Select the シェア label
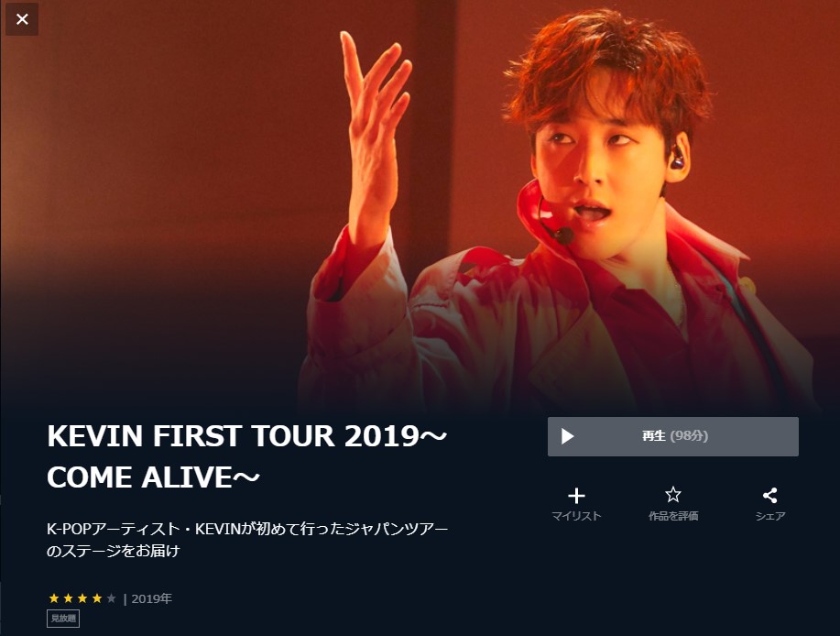The width and height of the screenshot is (840, 636). [x=769, y=515]
